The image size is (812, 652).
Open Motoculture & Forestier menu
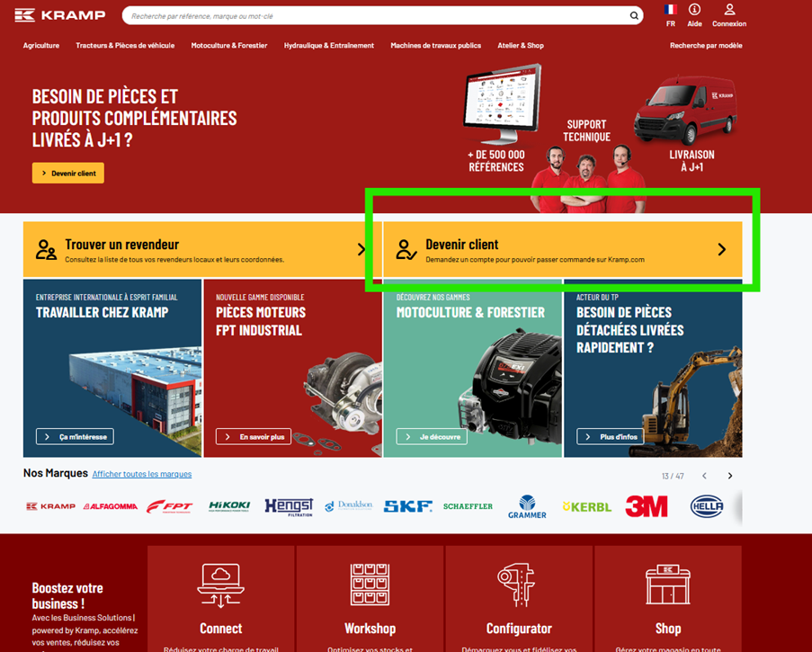tap(228, 45)
